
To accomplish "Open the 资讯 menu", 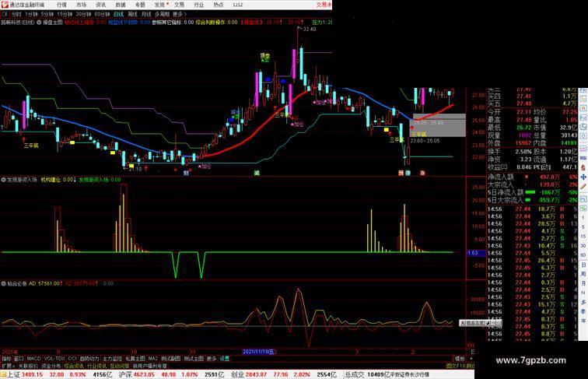I will tap(100, 5).
